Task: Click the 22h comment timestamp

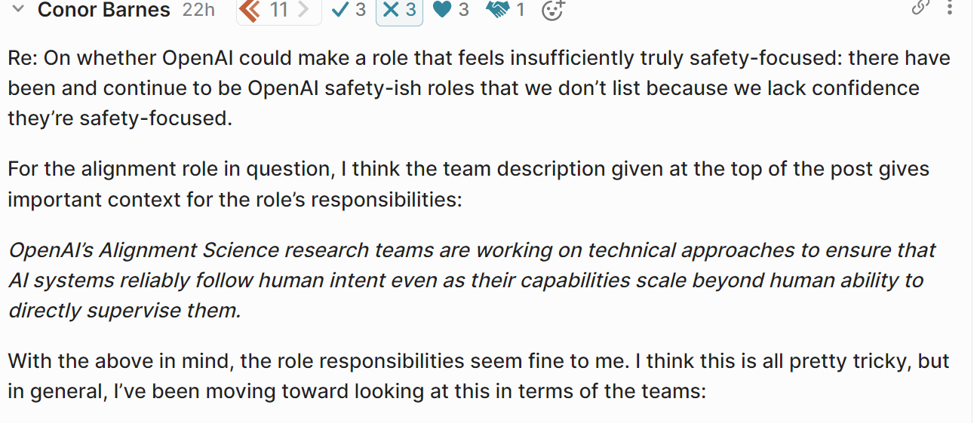Action: tap(198, 10)
